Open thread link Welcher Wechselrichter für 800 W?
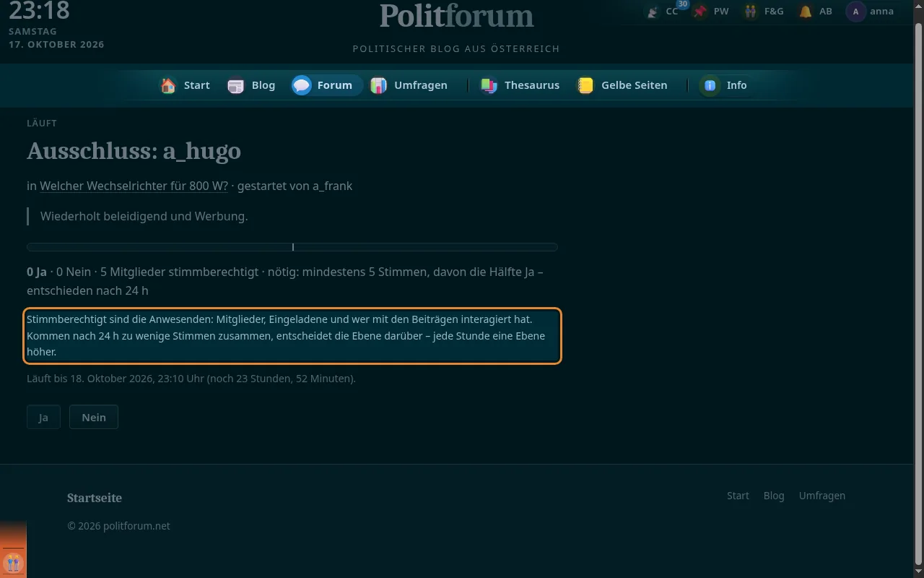This screenshot has height=578, width=924. tap(134, 186)
